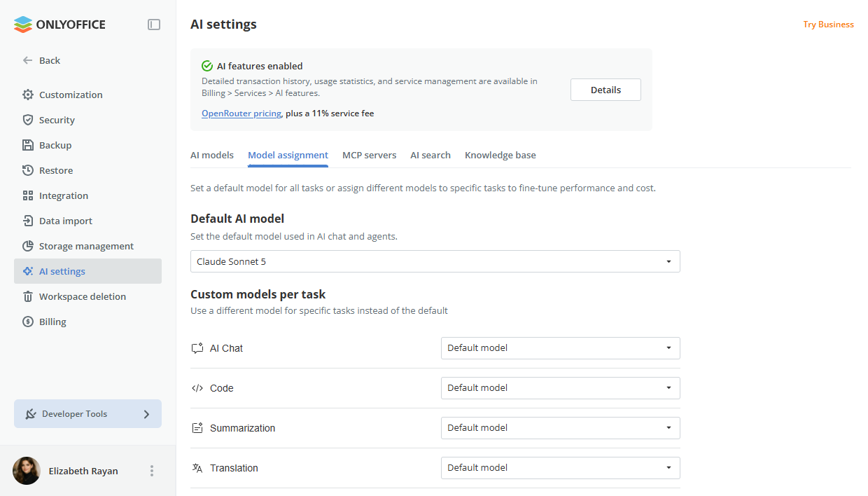Click the Default AI model heading
868x496 pixels.
click(x=237, y=219)
